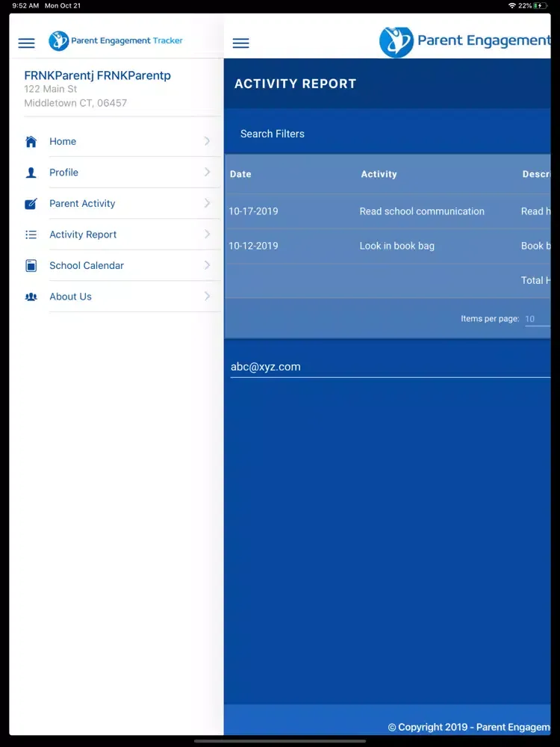Click the School Calendar icon
Viewport: 560px width, 747px height.
pos(31,265)
